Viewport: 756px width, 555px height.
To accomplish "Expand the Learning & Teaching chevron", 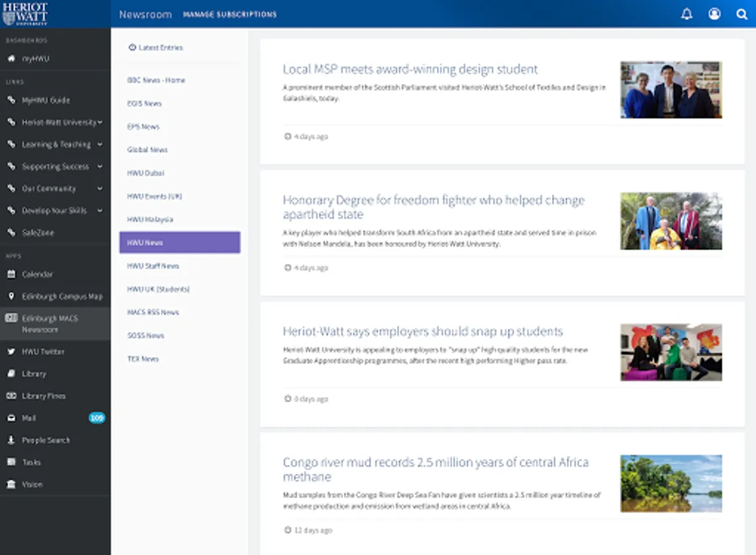I will 100,144.
